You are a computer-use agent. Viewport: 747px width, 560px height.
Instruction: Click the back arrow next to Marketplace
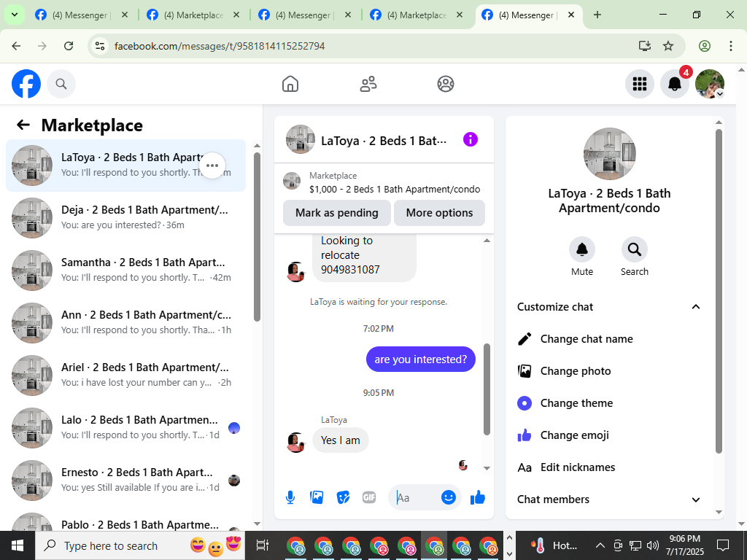click(23, 125)
